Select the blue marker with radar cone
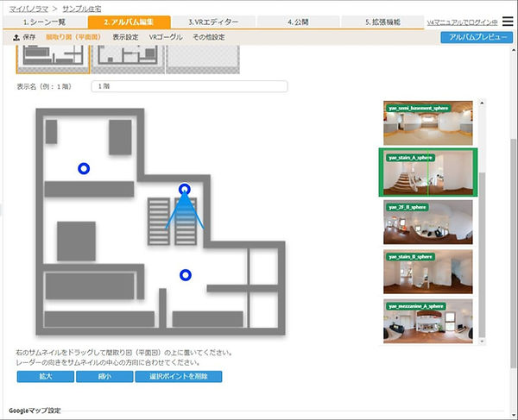518x420 pixels. 184,190
